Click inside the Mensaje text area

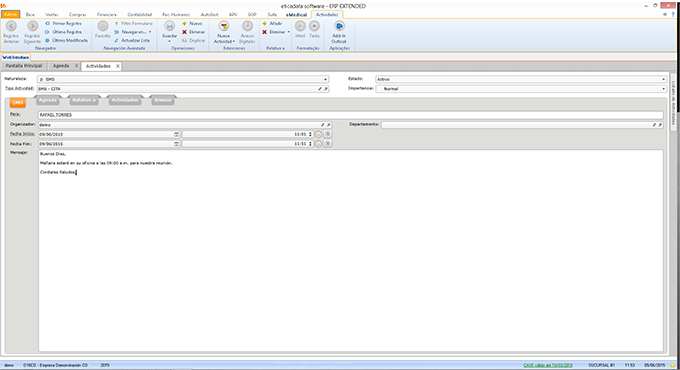pyautogui.click(x=351, y=251)
